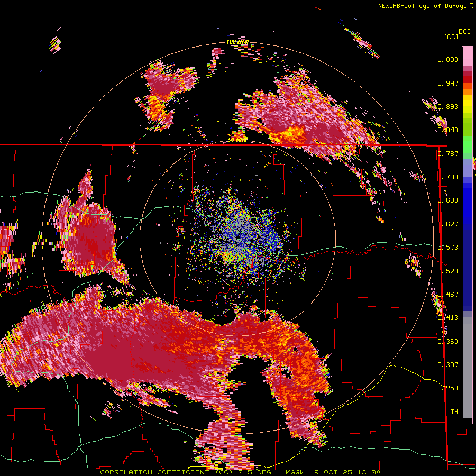Screen dimensions: 476x476
Task: Click the radar site center of the sweep
Action: click(x=238, y=237)
